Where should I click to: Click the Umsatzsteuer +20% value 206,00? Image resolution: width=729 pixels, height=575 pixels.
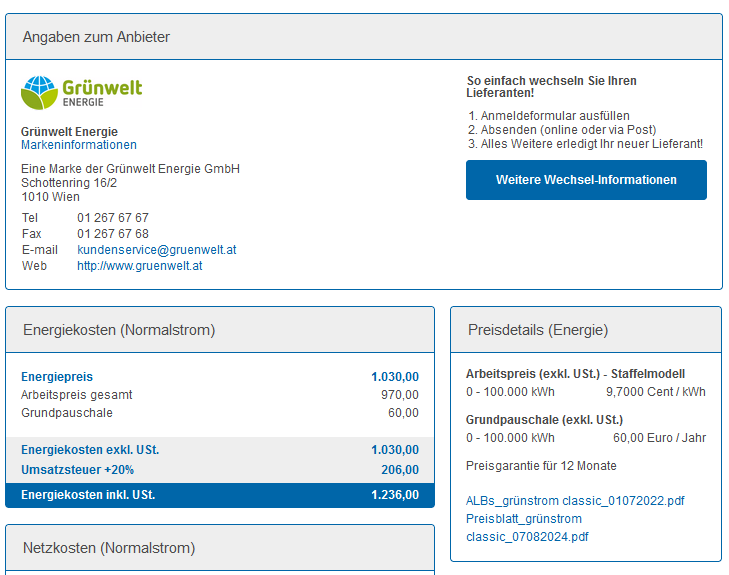(400, 470)
